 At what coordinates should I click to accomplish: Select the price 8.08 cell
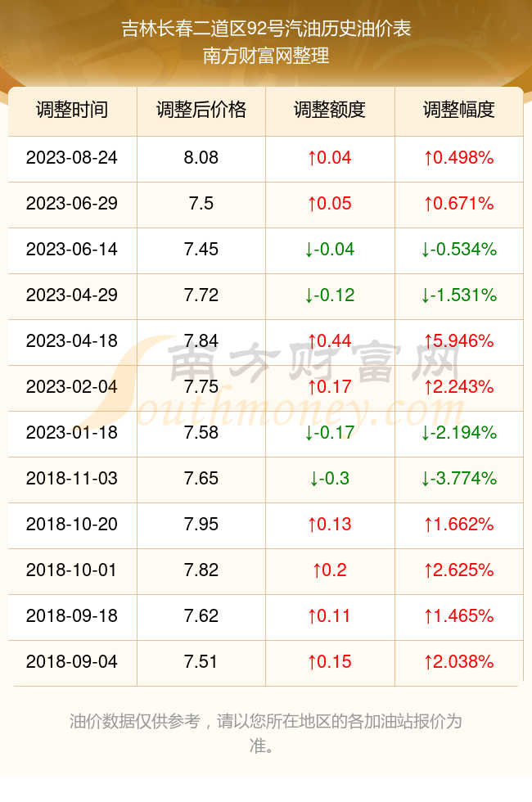click(201, 157)
